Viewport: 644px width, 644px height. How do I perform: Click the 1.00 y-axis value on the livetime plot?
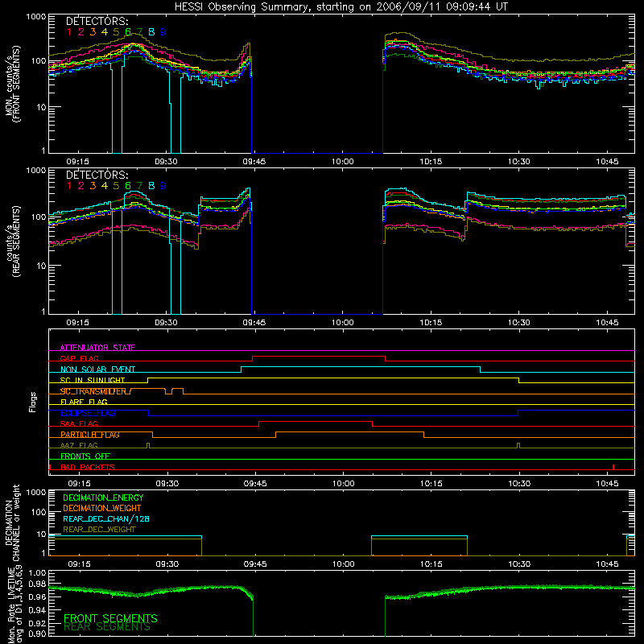coord(37,572)
